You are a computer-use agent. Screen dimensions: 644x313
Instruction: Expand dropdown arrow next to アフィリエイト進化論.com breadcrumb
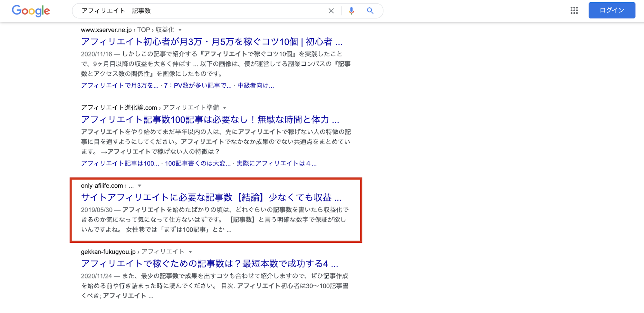[225, 108]
